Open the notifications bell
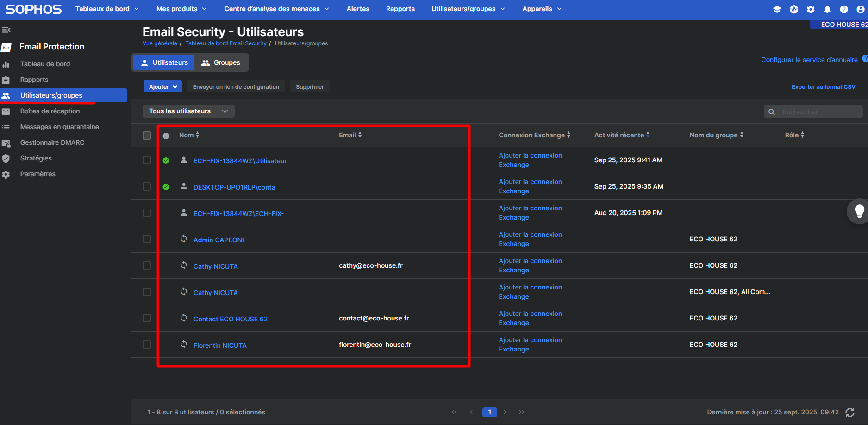This screenshot has width=868, height=425. [827, 9]
